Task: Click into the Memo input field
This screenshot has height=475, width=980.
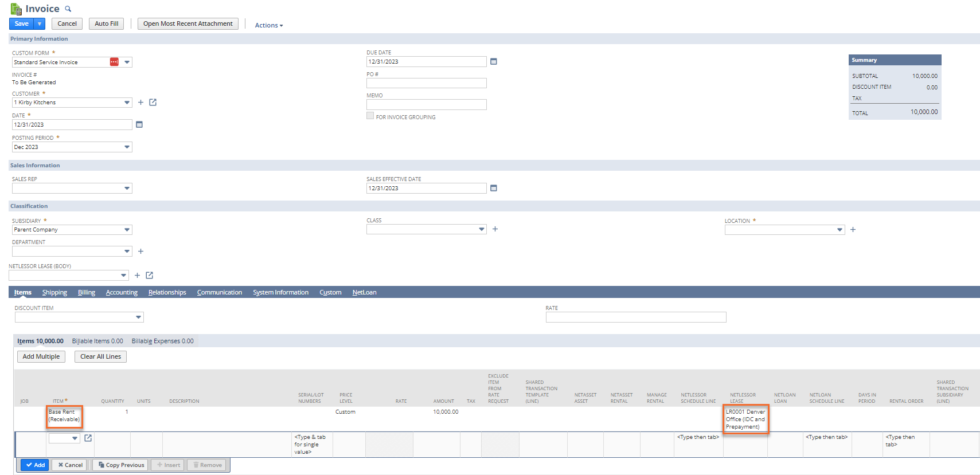Action: point(426,105)
